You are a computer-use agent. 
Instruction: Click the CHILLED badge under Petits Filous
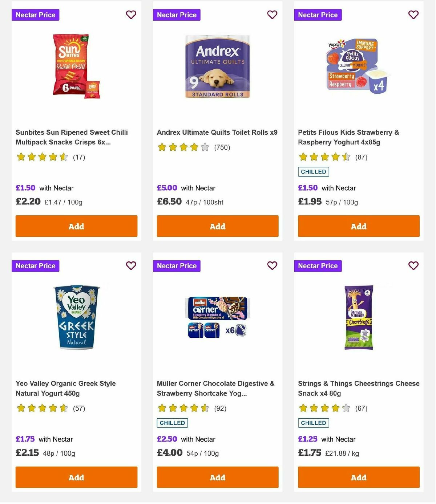pos(313,171)
